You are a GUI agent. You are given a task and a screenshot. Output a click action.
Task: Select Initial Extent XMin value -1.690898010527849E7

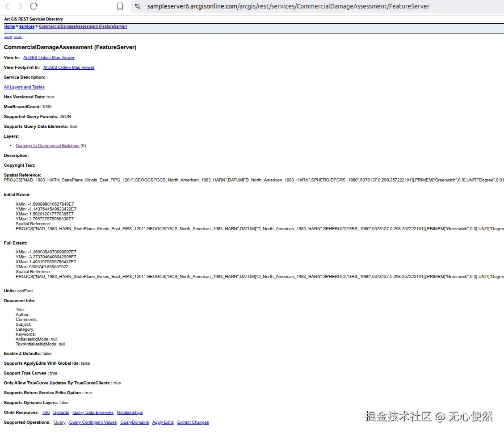tap(51, 204)
